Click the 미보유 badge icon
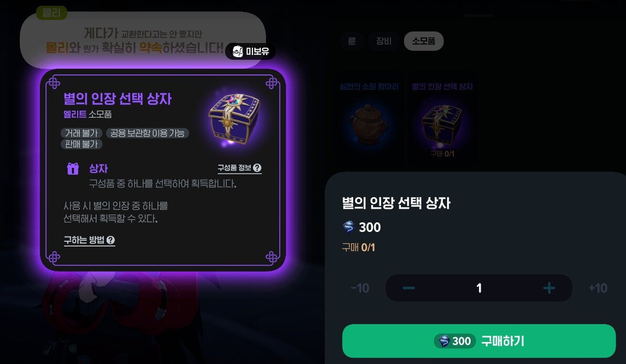This screenshot has height=364, width=626. (238, 51)
